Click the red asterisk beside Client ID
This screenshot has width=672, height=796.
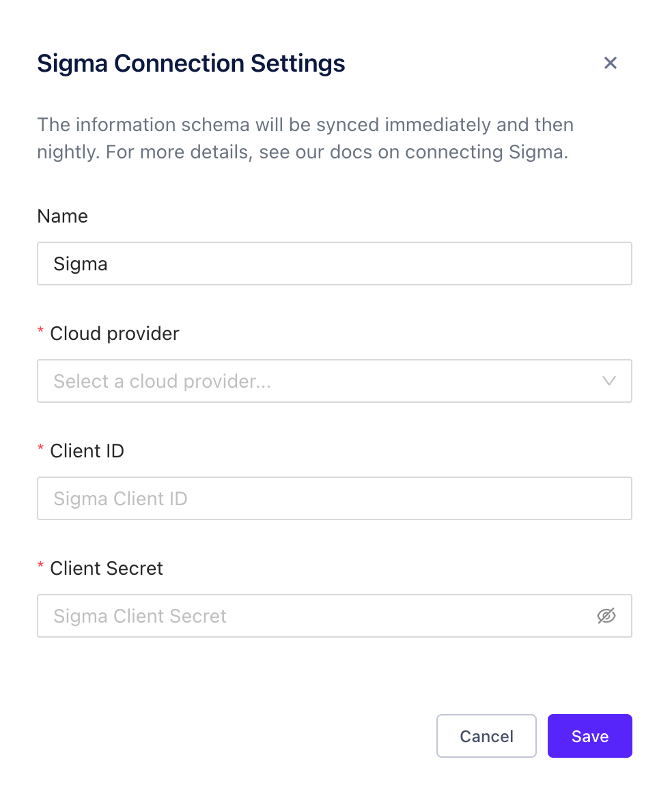click(40, 449)
